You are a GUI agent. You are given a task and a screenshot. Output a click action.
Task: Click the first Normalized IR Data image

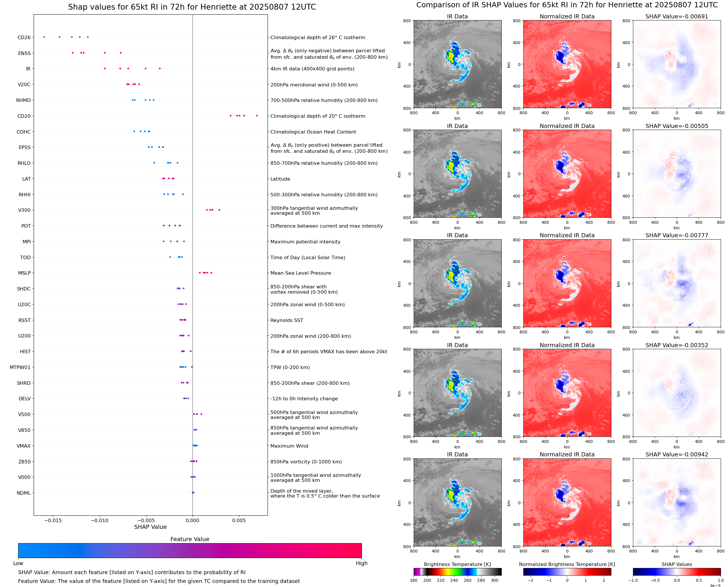pyautogui.click(x=567, y=64)
